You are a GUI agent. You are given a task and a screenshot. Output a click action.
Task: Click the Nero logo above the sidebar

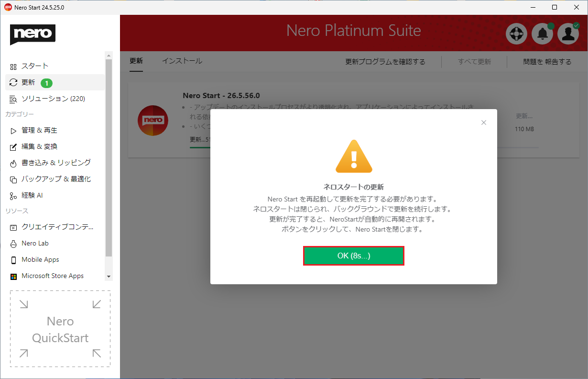click(33, 34)
